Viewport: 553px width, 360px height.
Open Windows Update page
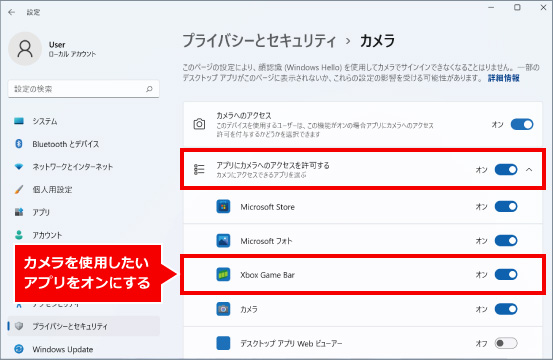(x=84, y=349)
